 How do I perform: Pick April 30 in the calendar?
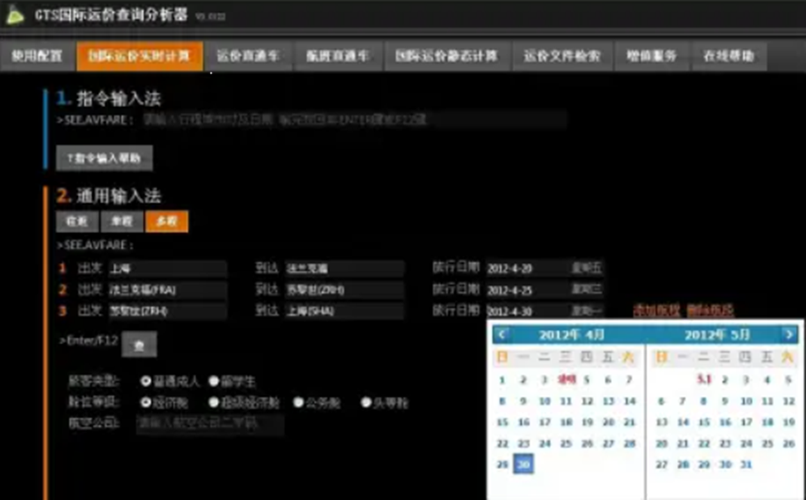coord(523,464)
